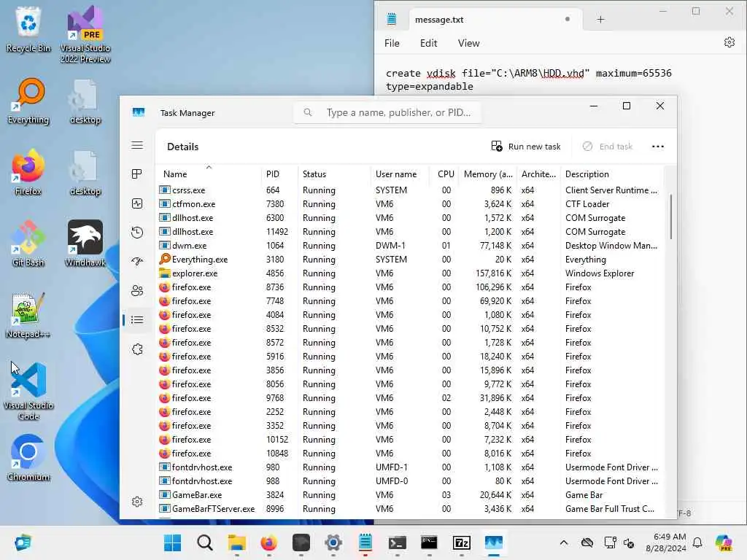Open Task Manager settings gear
Image resolution: width=747 pixels, height=560 pixels.
(137, 502)
